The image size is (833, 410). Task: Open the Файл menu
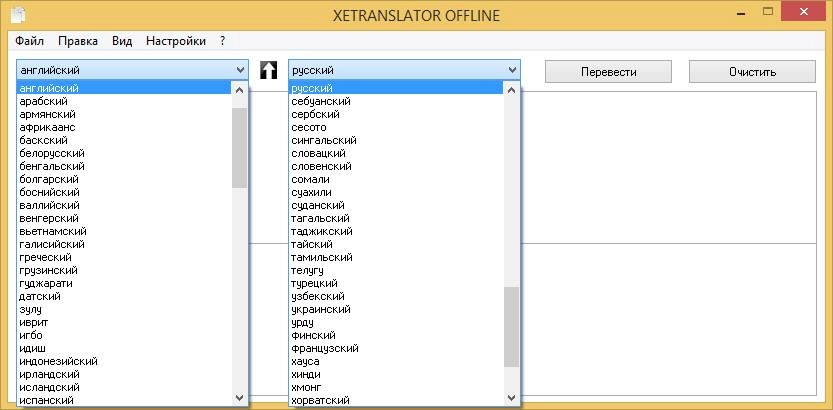pyautogui.click(x=30, y=41)
